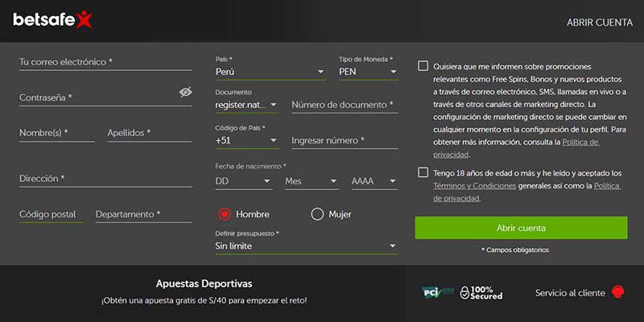This screenshot has width=644, height=322.
Task: Click the red customer service headset icon
Action: pyautogui.click(x=617, y=292)
